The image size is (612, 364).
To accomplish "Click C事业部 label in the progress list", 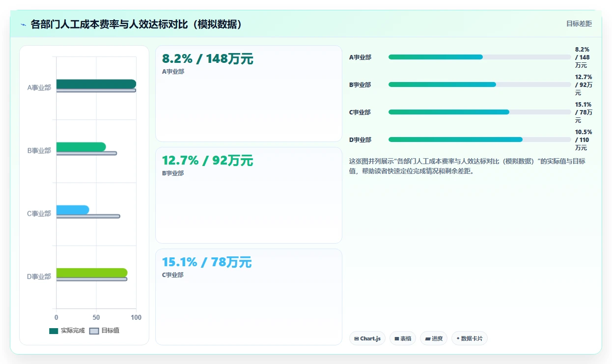I will pyautogui.click(x=360, y=112).
